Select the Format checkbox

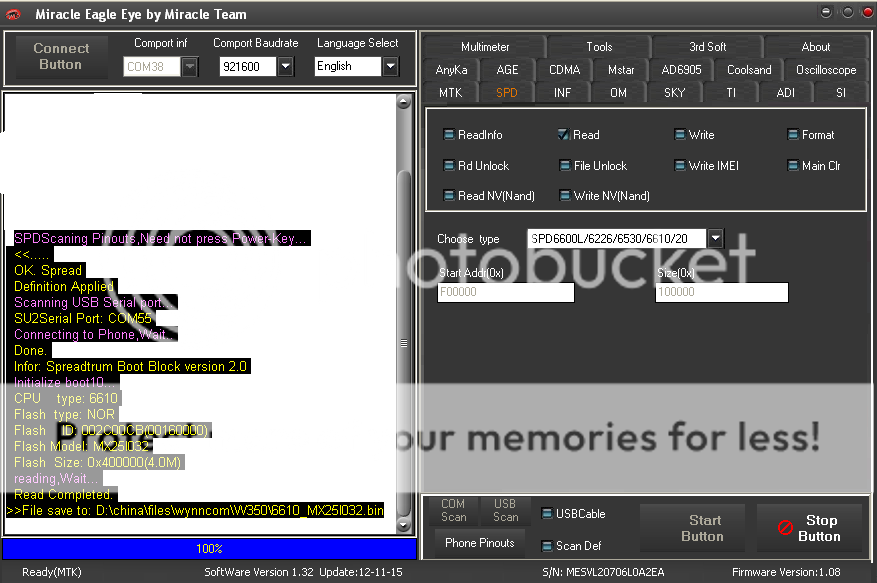[793, 134]
